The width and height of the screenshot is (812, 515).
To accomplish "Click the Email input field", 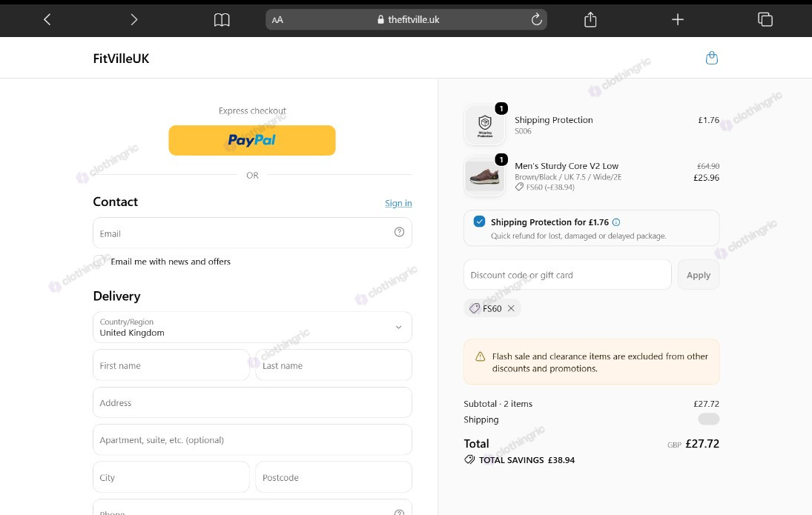I will pyautogui.click(x=252, y=233).
